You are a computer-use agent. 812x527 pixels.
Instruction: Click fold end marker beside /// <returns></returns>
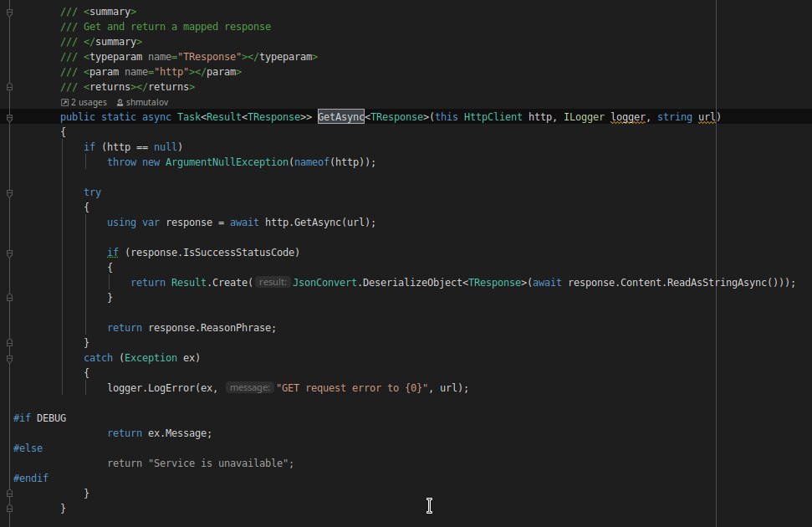point(9,87)
